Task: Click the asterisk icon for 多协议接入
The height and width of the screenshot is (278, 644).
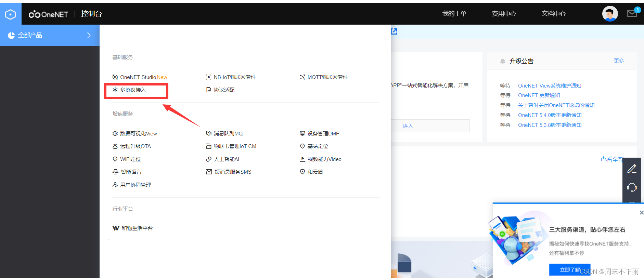Action: coord(115,90)
